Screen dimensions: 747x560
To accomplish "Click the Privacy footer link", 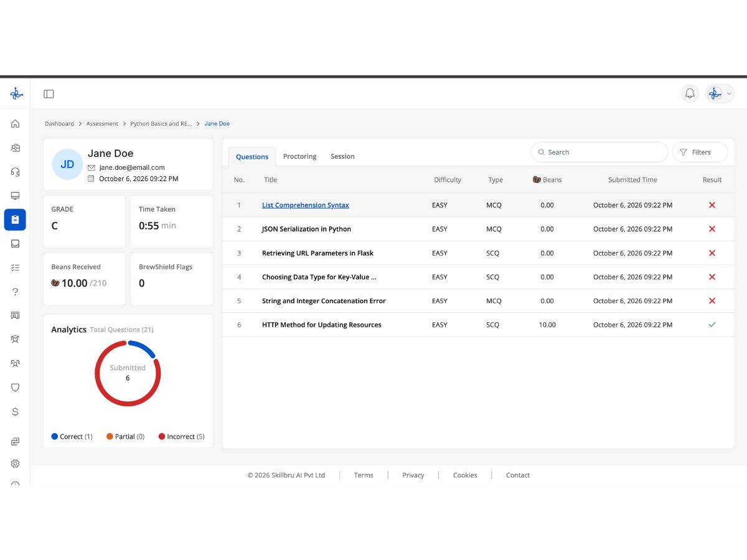I will [x=413, y=475].
